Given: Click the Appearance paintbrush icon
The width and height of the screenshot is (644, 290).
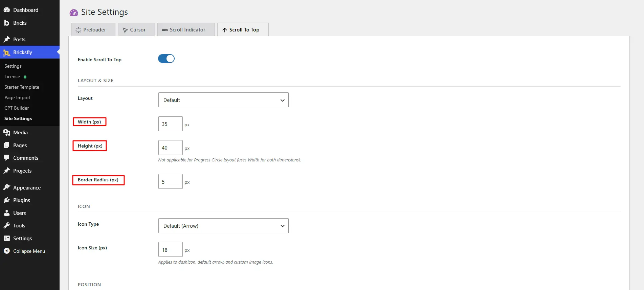Looking at the screenshot, I should pyautogui.click(x=6, y=187).
